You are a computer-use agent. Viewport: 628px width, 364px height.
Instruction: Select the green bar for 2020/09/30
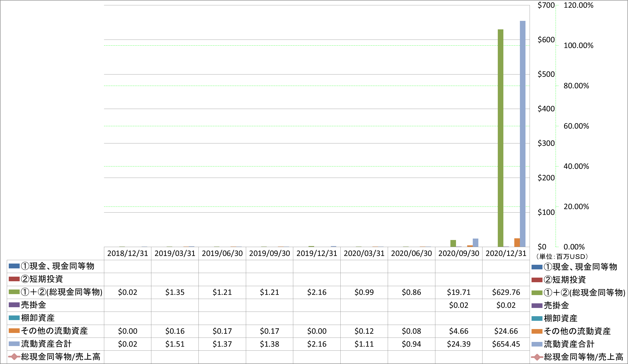pos(453,243)
